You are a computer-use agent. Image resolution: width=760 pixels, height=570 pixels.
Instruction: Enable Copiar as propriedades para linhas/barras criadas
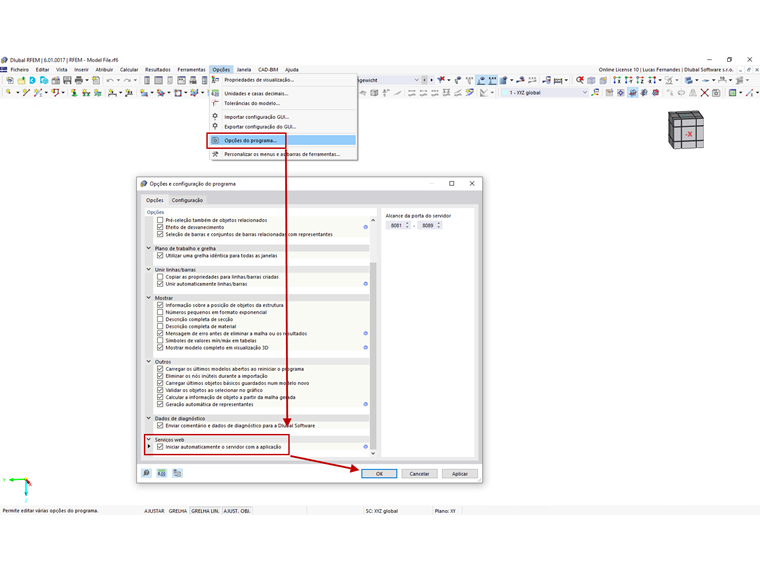tap(160, 277)
